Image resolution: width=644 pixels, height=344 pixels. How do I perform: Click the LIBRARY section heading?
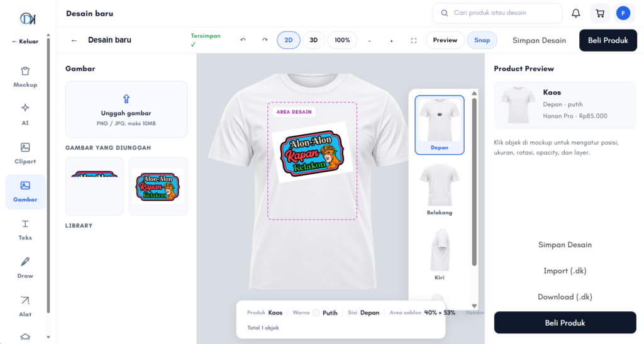point(79,225)
